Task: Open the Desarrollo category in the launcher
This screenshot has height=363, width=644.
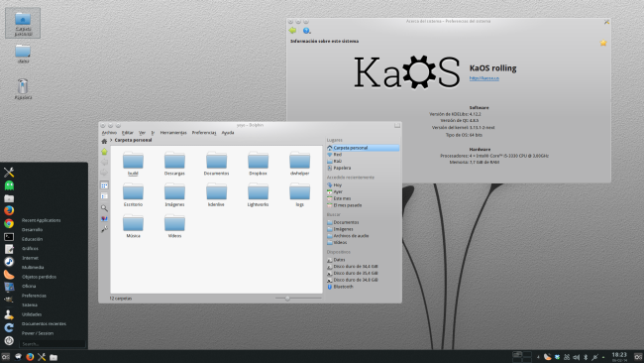Action: pos(32,229)
